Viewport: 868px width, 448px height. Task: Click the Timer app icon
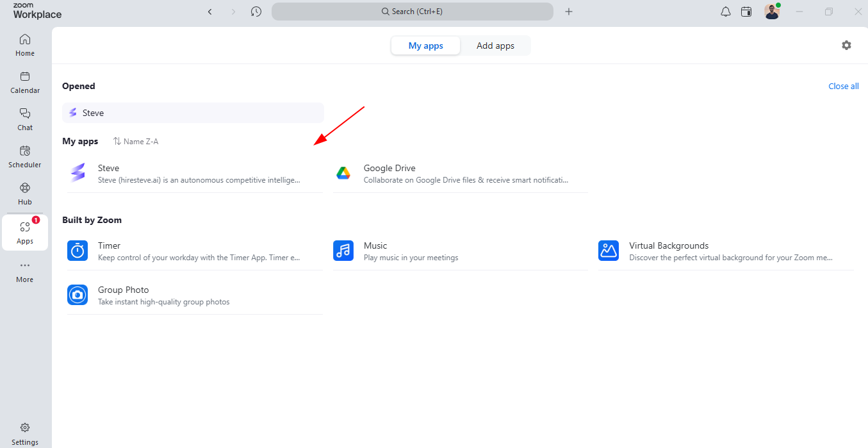[x=78, y=251]
